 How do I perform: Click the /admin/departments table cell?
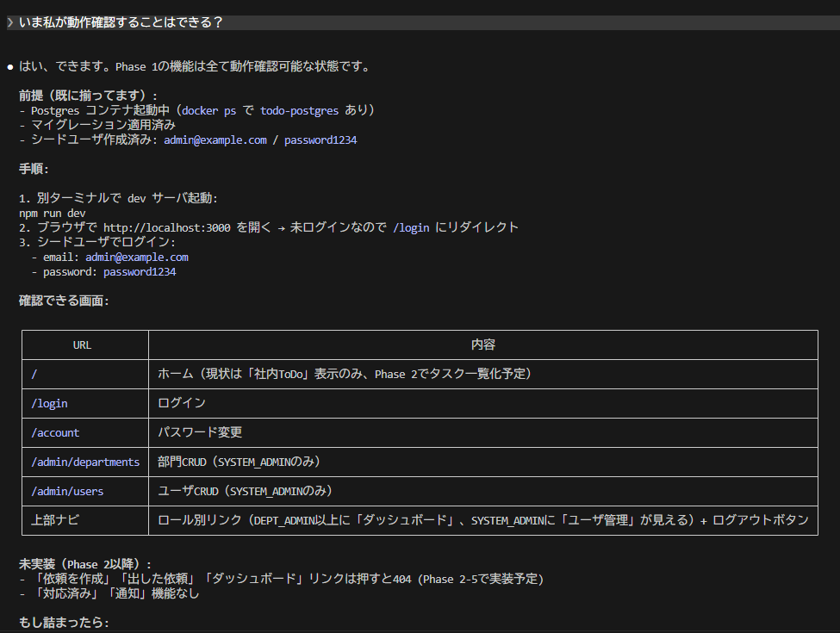click(85, 462)
